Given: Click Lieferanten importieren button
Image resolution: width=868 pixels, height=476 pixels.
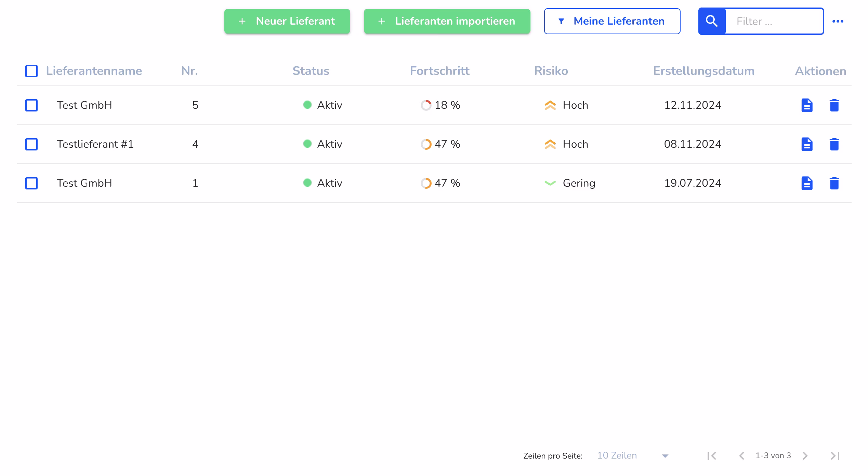Looking at the screenshot, I should point(447,21).
